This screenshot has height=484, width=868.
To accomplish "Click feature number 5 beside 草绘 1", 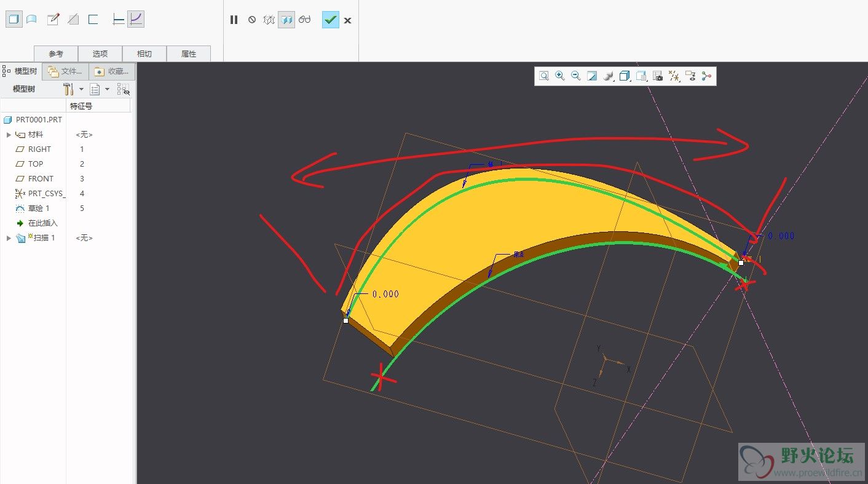I will tap(82, 208).
